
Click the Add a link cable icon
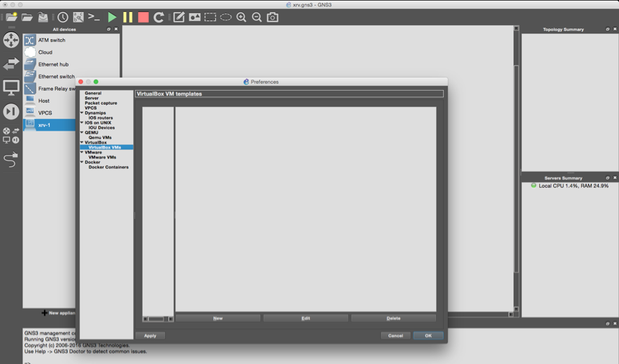10,160
